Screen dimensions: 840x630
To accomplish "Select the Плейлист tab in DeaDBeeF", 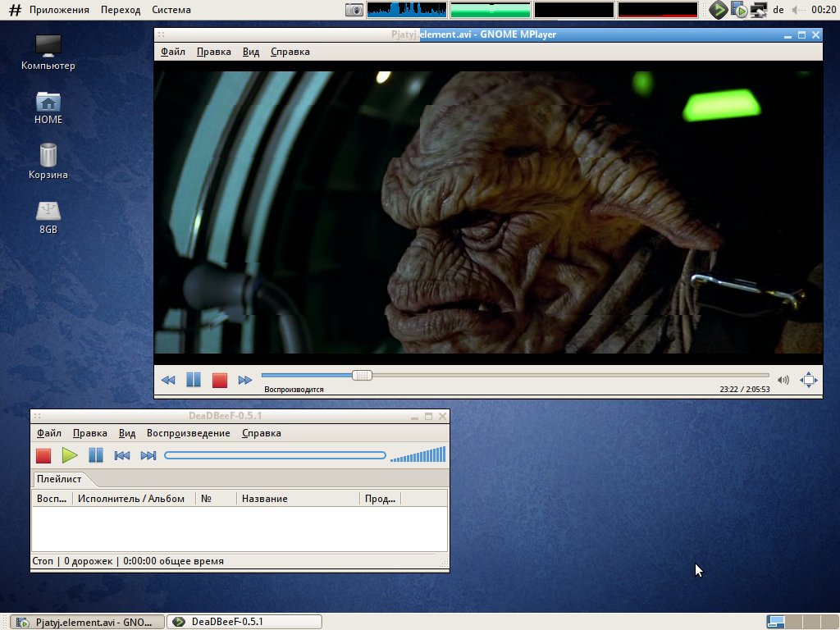I will coord(59,479).
